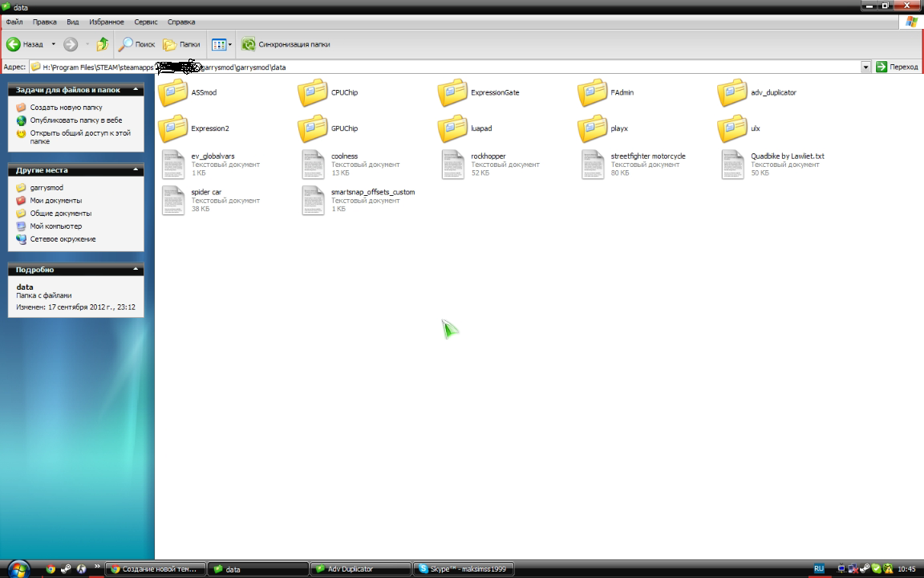Select Quadbike by Lawliet.txt file
The height and width of the screenshot is (578, 924).
click(x=773, y=164)
